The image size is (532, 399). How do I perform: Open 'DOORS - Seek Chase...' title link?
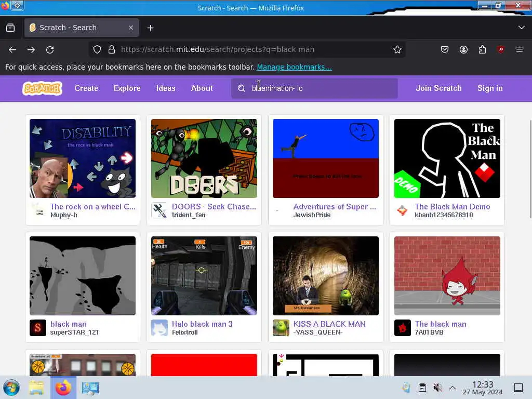click(x=214, y=207)
